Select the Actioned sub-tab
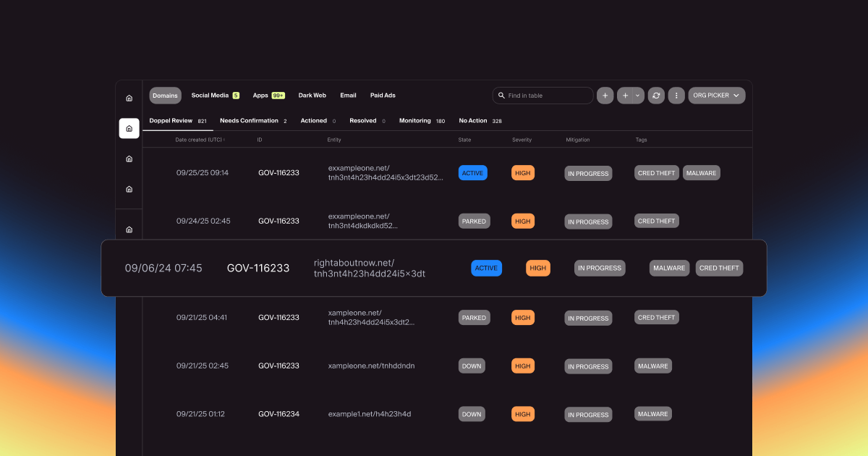Viewport: 868px width, 456px height. click(x=318, y=121)
